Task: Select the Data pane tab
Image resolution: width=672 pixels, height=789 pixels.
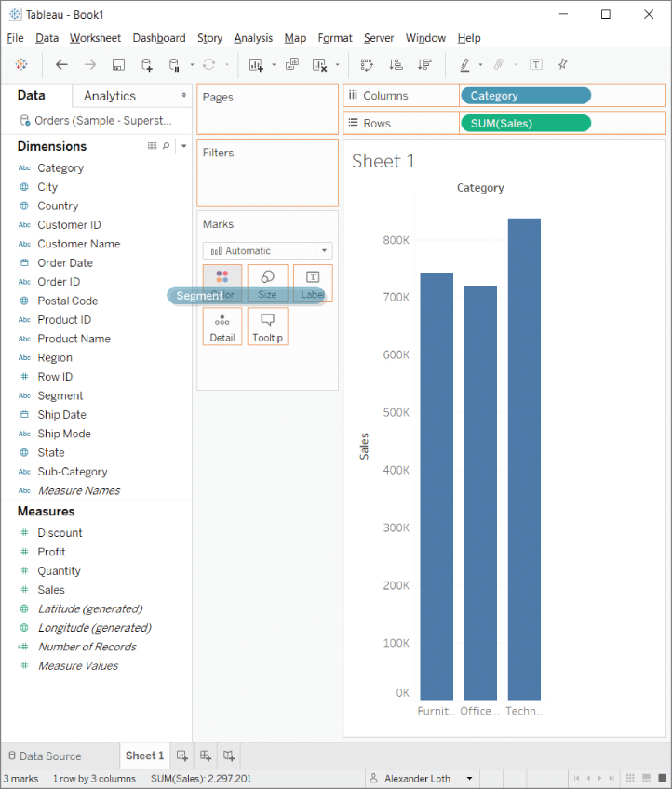Action: [32, 95]
